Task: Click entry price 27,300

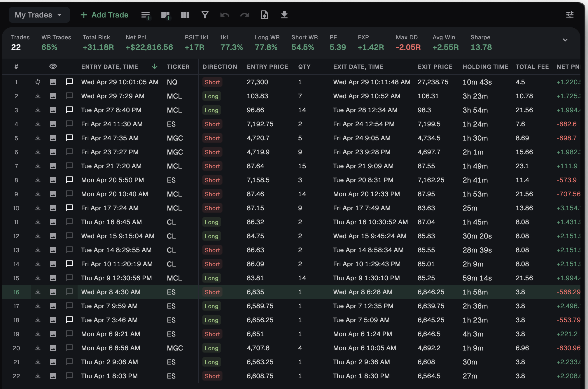Action: (x=257, y=82)
